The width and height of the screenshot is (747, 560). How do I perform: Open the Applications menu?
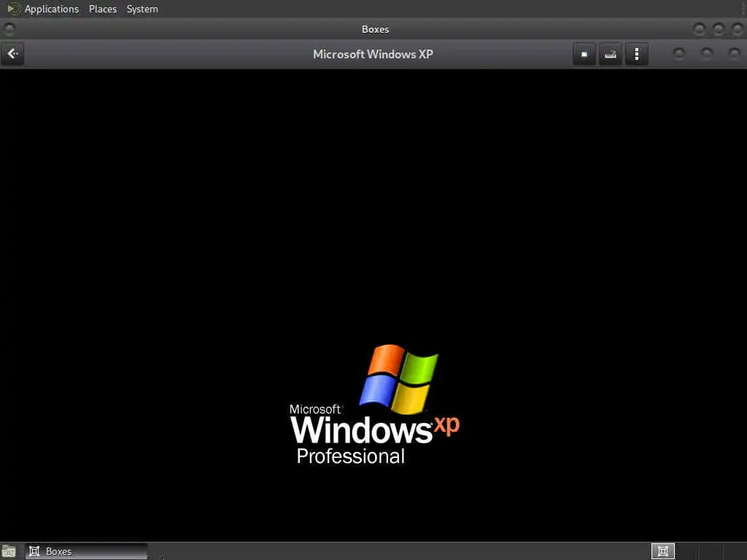click(x=52, y=9)
